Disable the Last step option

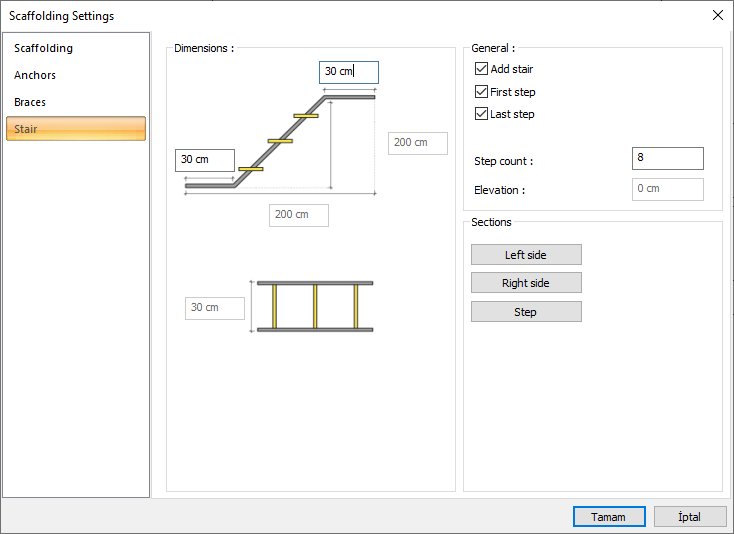tap(482, 114)
